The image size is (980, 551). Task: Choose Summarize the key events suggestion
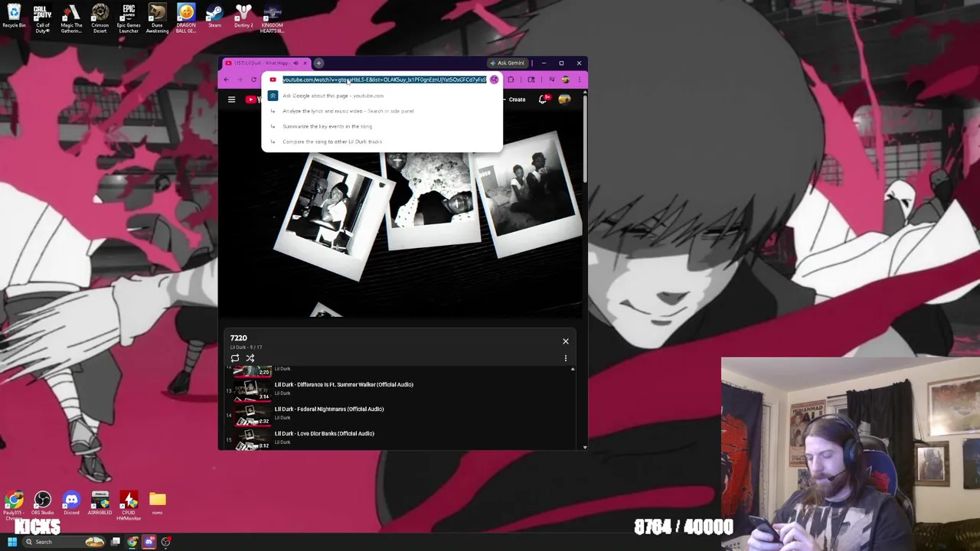(x=382, y=126)
